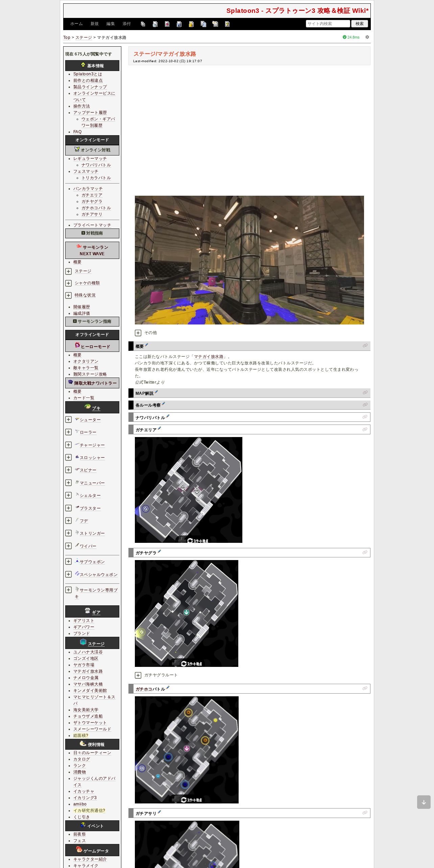The height and width of the screenshot is (868, 434).
Task: Edit the ガチアサリ section via pencil icon
Action: tap(159, 812)
